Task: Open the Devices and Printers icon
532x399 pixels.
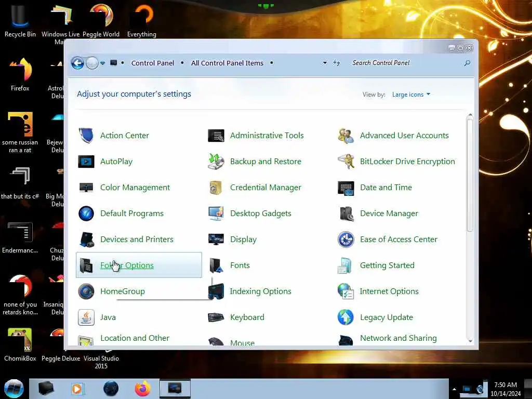Action: (86, 240)
